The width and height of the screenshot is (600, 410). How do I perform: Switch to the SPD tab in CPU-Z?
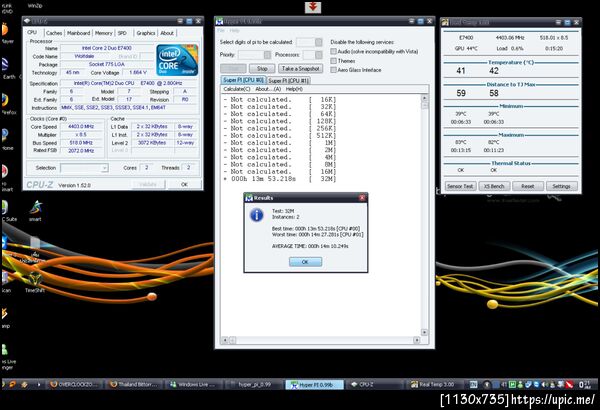coord(122,33)
